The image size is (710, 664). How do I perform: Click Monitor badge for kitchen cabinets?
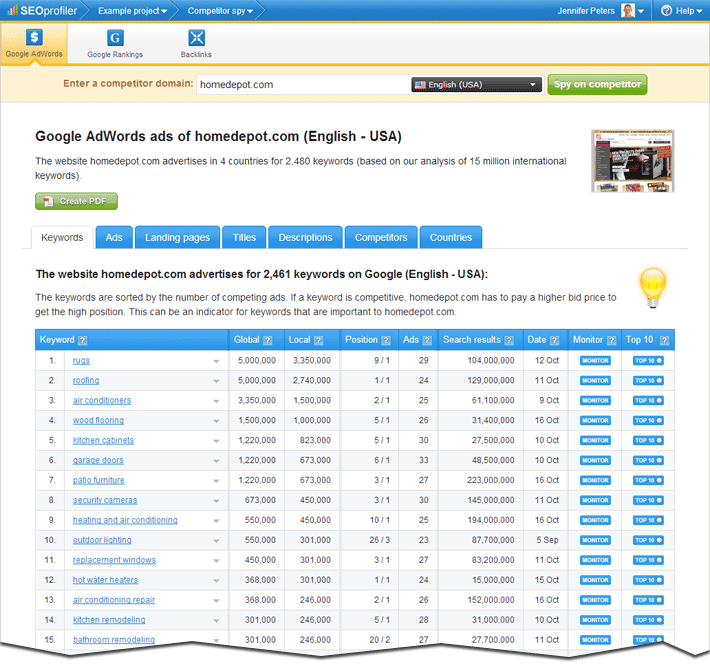tap(595, 440)
